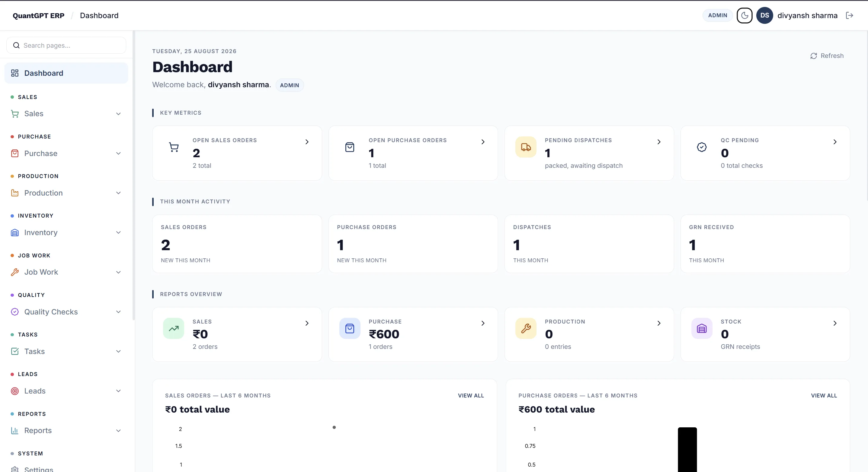Click the Purchase bag sidebar icon
This screenshot has height=472, width=868.
point(15,154)
